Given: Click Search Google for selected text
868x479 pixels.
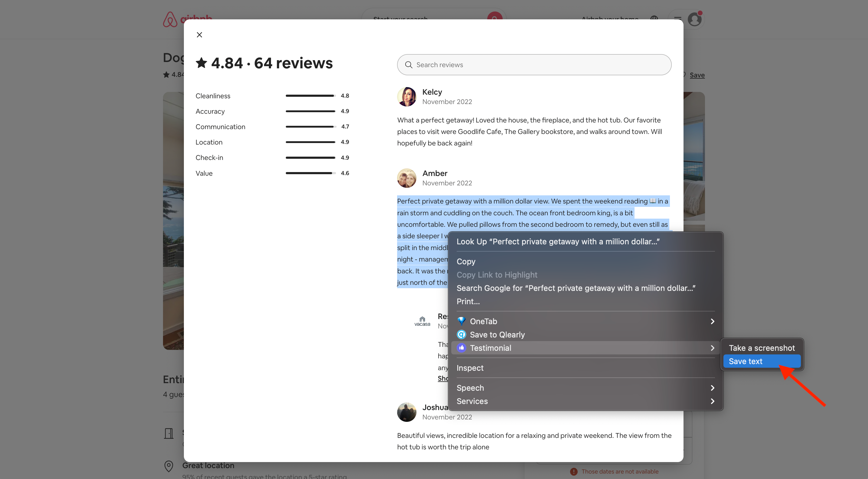Looking at the screenshot, I should tap(576, 288).
